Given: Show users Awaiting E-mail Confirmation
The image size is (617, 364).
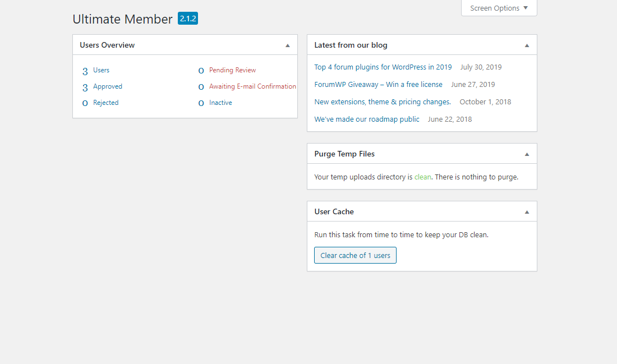Looking at the screenshot, I should (252, 86).
